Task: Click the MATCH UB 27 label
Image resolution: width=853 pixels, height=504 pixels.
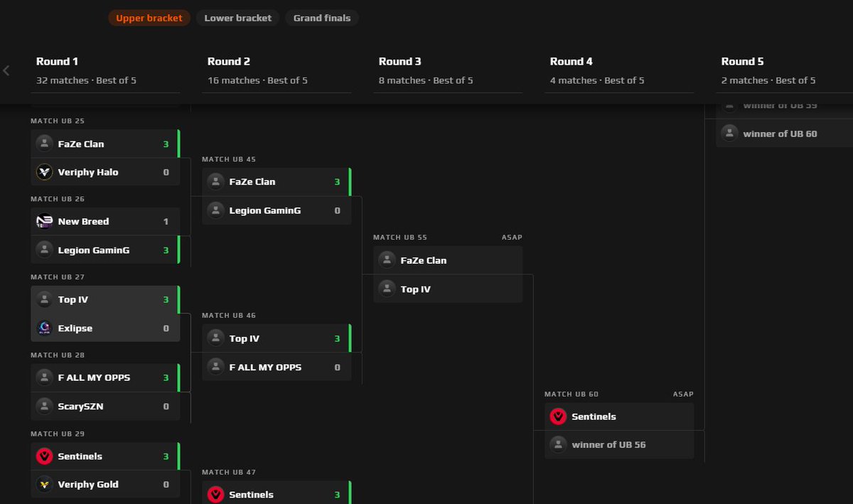Action: click(x=58, y=277)
